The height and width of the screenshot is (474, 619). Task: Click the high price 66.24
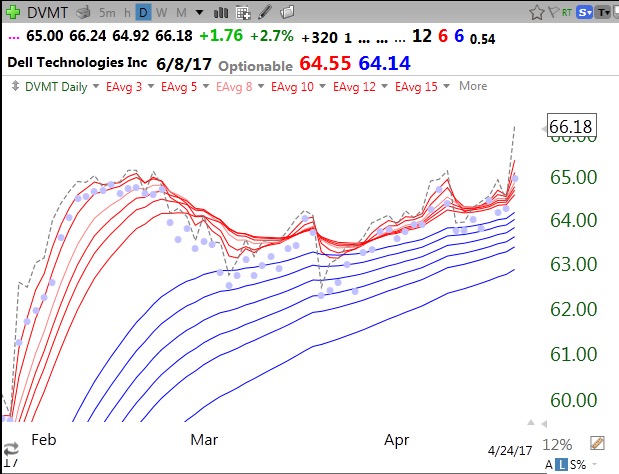pyautogui.click(x=88, y=36)
